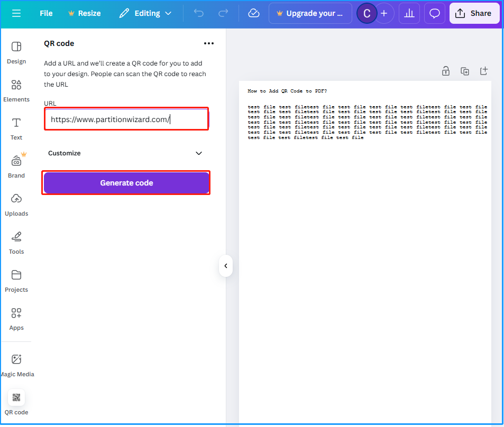Click into the URL input field
Screen dimensions: 504x427
click(126, 119)
